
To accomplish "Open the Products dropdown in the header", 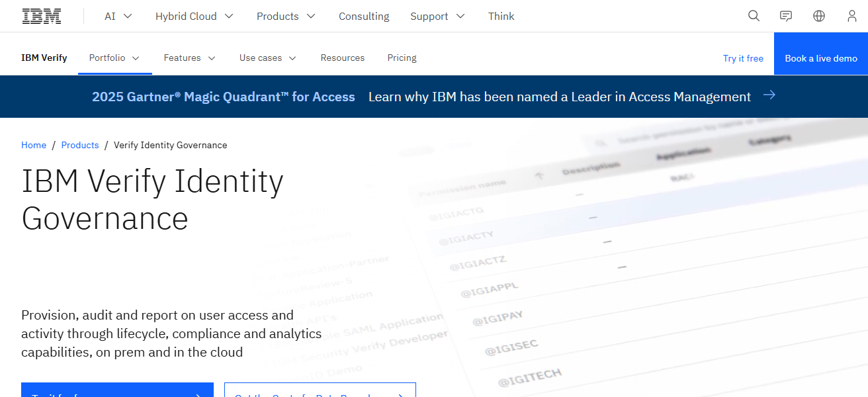I will [286, 16].
